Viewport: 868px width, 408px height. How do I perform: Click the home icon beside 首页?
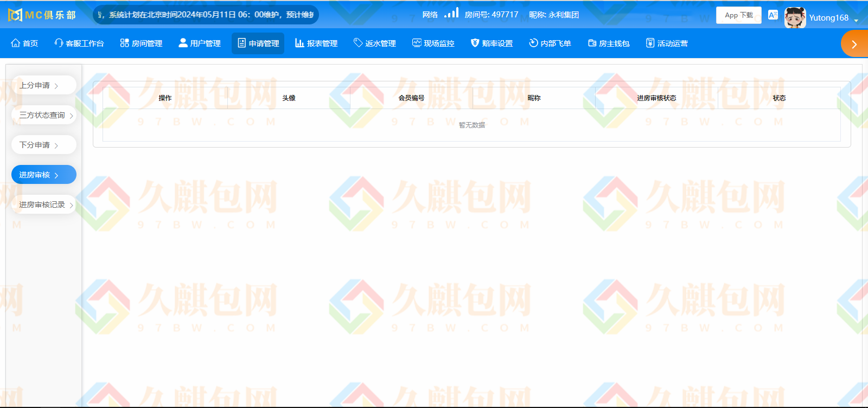click(x=15, y=43)
